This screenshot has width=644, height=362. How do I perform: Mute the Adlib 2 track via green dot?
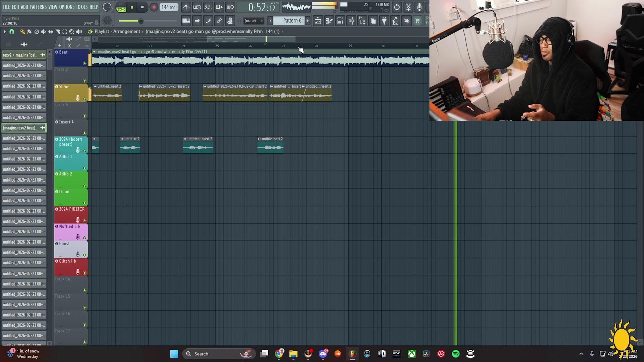(85, 186)
